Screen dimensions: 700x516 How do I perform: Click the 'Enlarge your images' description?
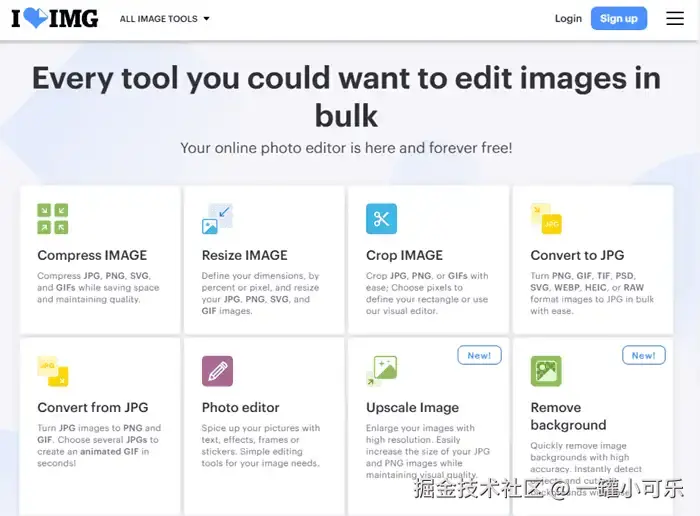428,451
